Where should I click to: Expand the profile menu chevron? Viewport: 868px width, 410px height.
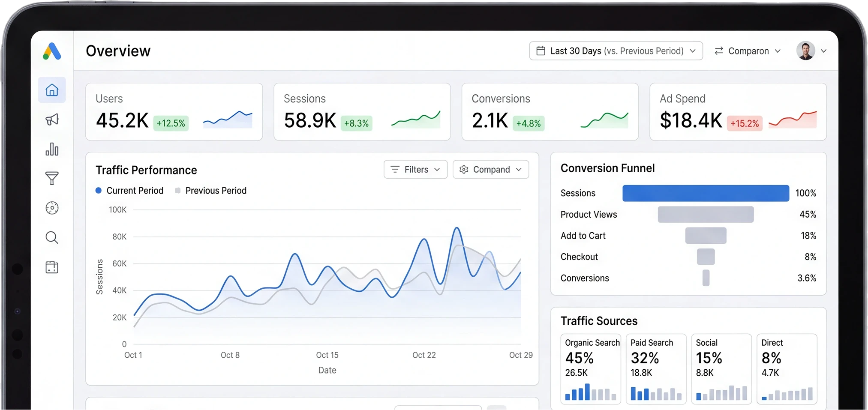(x=823, y=51)
